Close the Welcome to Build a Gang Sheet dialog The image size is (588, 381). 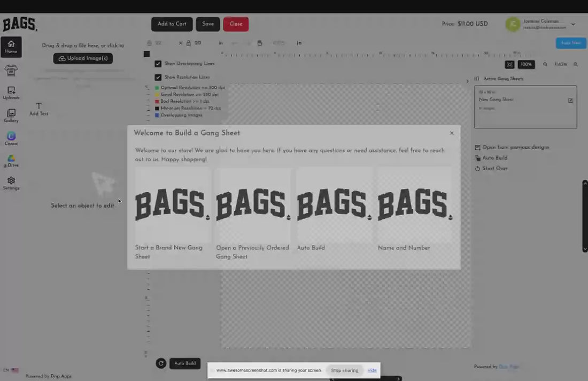click(x=452, y=133)
